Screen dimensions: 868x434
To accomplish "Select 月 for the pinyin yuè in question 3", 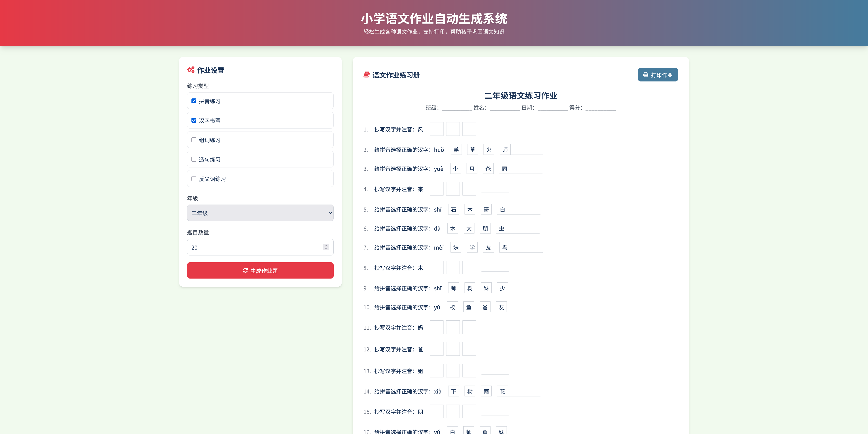I will (x=472, y=168).
